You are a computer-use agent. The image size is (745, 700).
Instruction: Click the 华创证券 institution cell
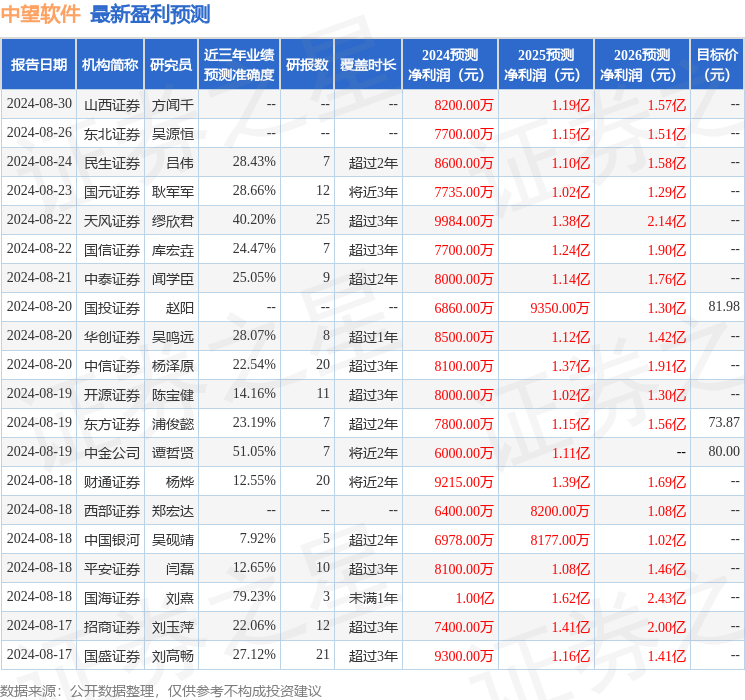112,337
